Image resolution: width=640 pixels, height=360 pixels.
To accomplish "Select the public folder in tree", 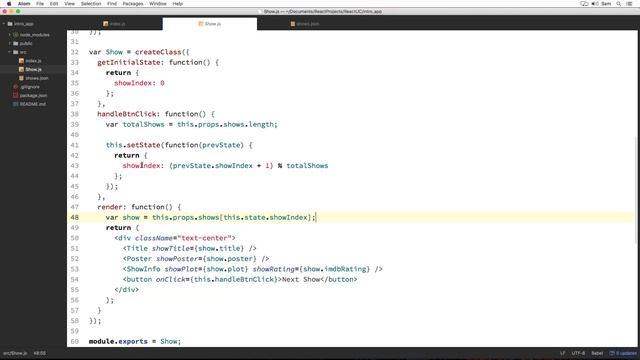I will [x=26, y=43].
